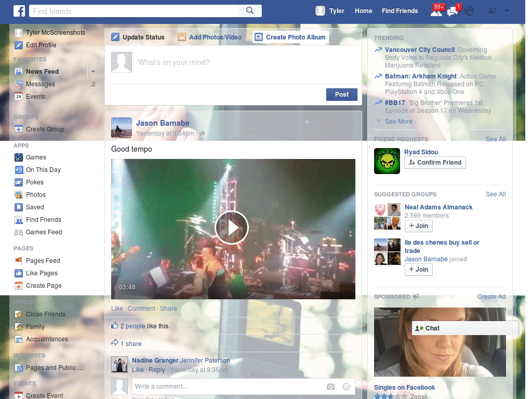Screen dimensions: 532x399
Task: Select the Update Status tab
Action: coord(138,37)
